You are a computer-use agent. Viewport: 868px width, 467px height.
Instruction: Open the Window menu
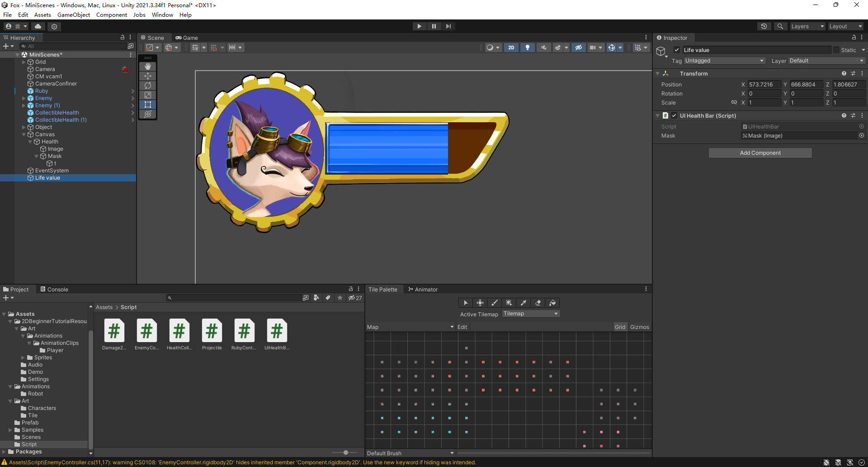pos(162,14)
